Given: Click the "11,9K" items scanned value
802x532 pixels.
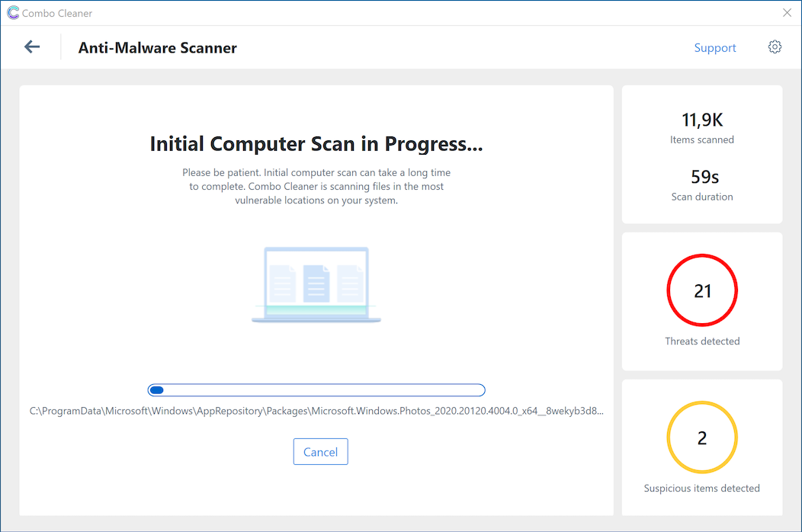Looking at the screenshot, I should tap(701, 120).
